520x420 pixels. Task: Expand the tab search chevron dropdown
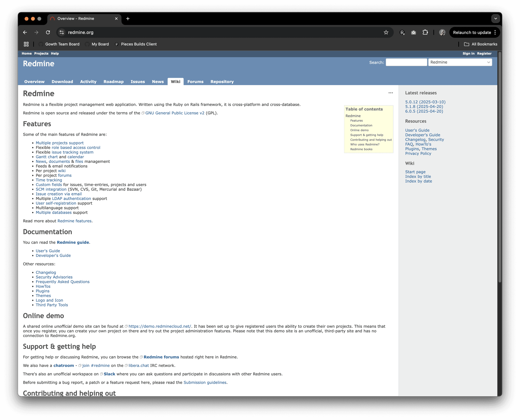(495, 19)
